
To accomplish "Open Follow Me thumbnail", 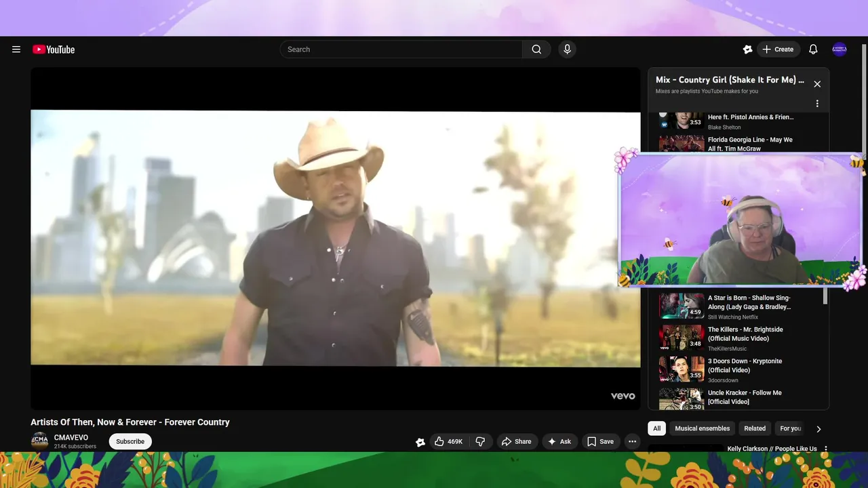I will [682, 399].
